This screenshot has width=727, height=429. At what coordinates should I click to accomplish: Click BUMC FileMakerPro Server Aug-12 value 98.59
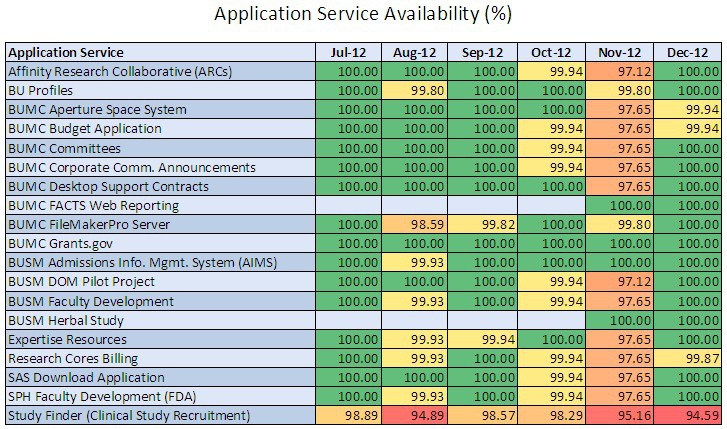pos(415,224)
